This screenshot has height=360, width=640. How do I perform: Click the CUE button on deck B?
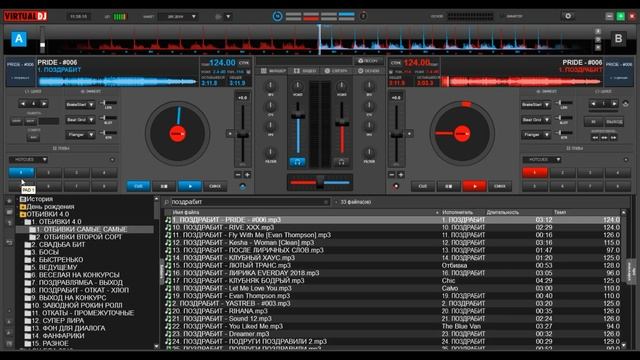[422, 186]
